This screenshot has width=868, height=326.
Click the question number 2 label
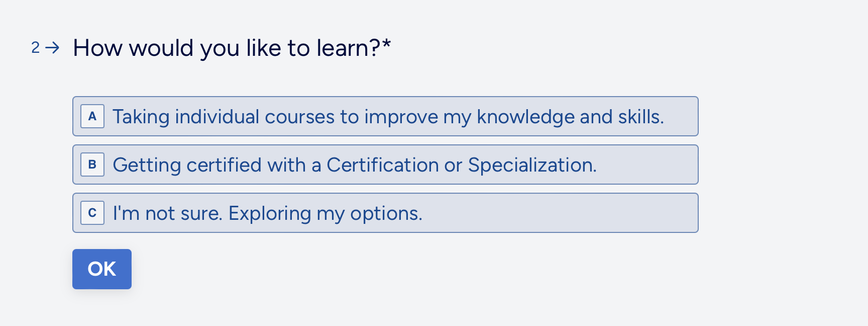pos(36,48)
